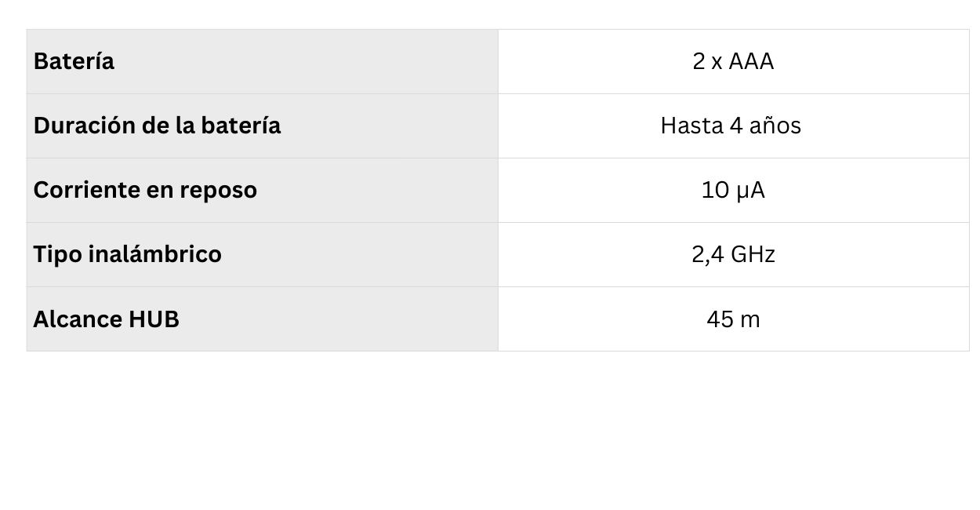Select the '2,4 GHz' value cell

pos(733,254)
